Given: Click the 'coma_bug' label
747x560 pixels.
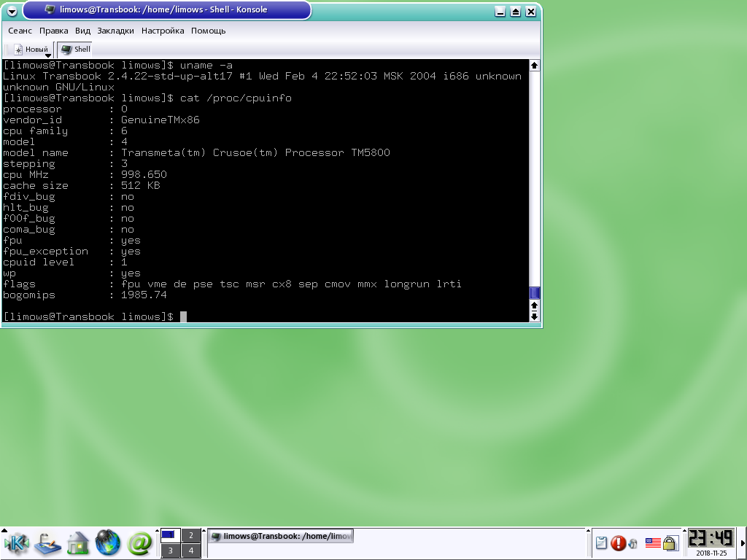Looking at the screenshot, I should (28, 230).
